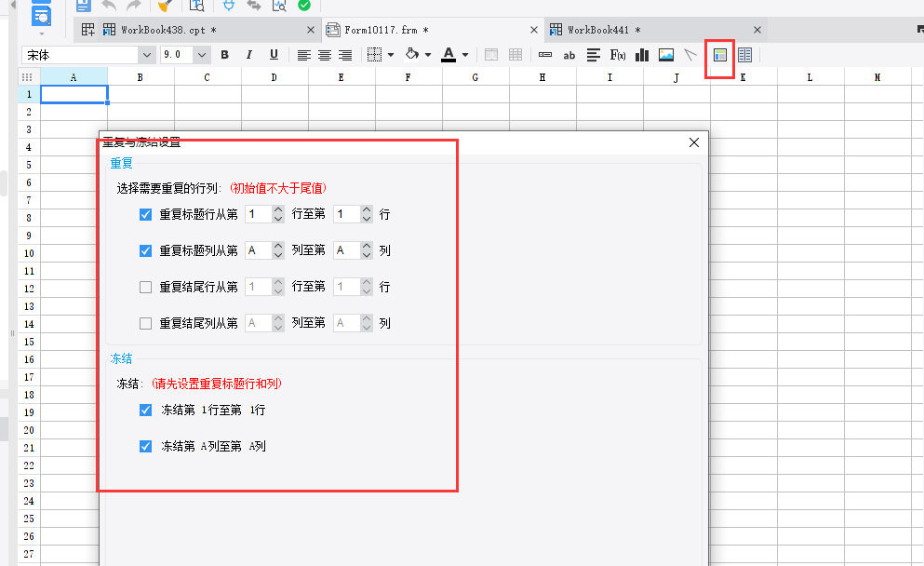
Task: Expand font color dropdown arrow
Action: click(x=465, y=55)
